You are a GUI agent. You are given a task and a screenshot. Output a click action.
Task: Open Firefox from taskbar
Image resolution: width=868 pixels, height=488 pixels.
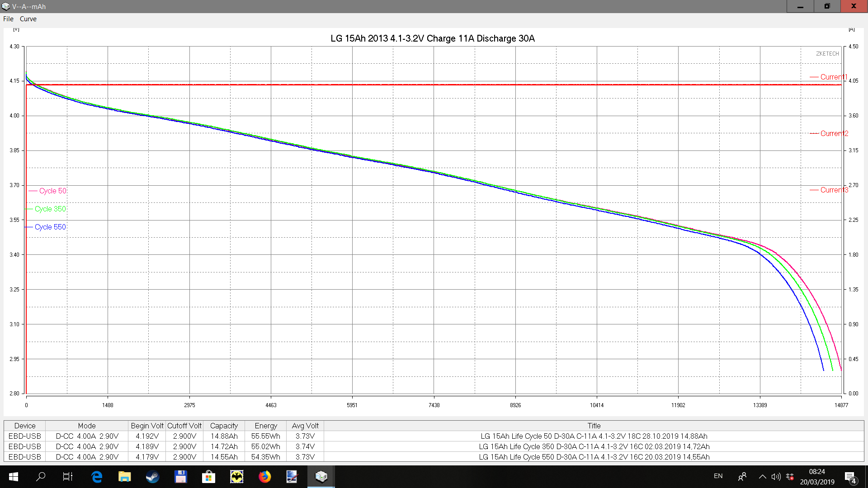click(264, 476)
